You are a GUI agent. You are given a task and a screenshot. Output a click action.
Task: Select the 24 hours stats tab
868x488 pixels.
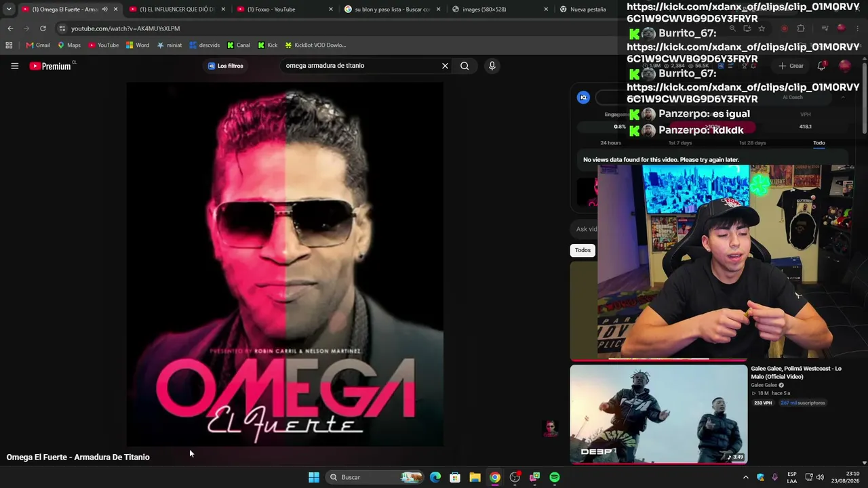(x=610, y=143)
